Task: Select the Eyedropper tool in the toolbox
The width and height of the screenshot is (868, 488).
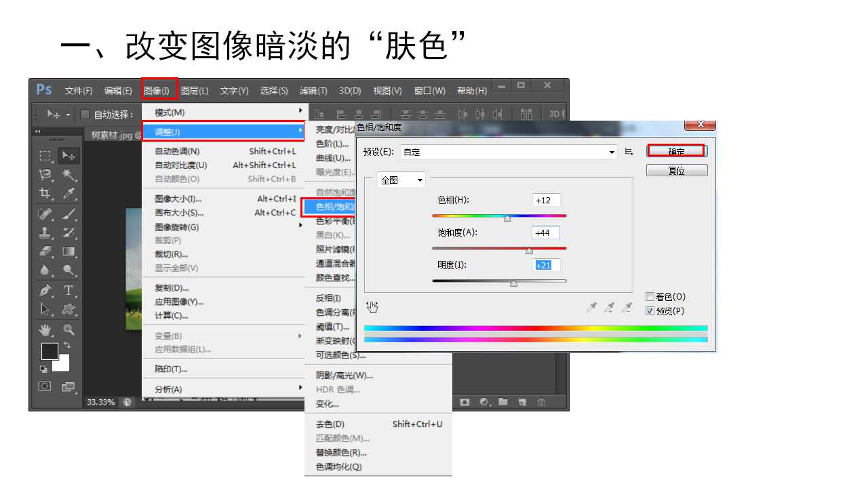Action: tap(68, 194)
